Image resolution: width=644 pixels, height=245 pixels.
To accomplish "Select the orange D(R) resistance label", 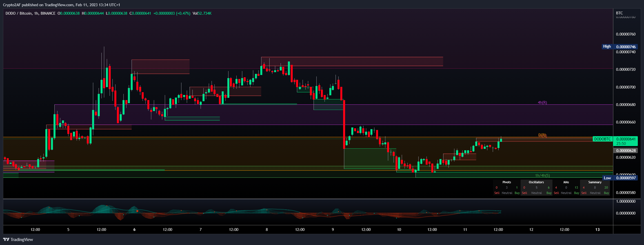I will [x=542, y=135].
